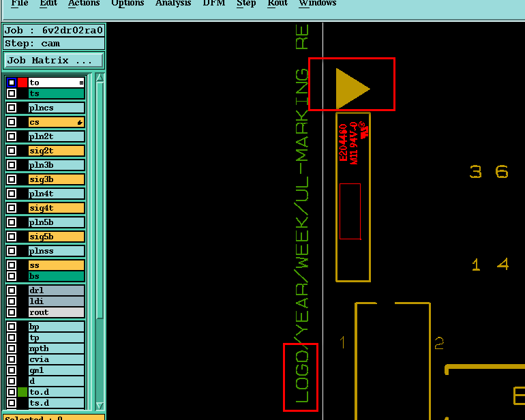Select the npth layer row

tap(56, 348)
